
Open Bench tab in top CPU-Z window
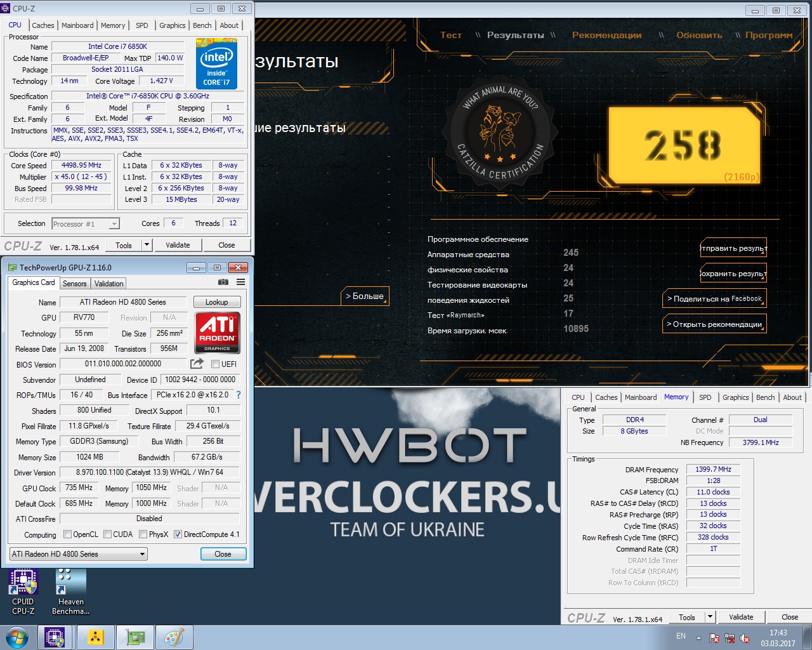[x=202, y=25]
